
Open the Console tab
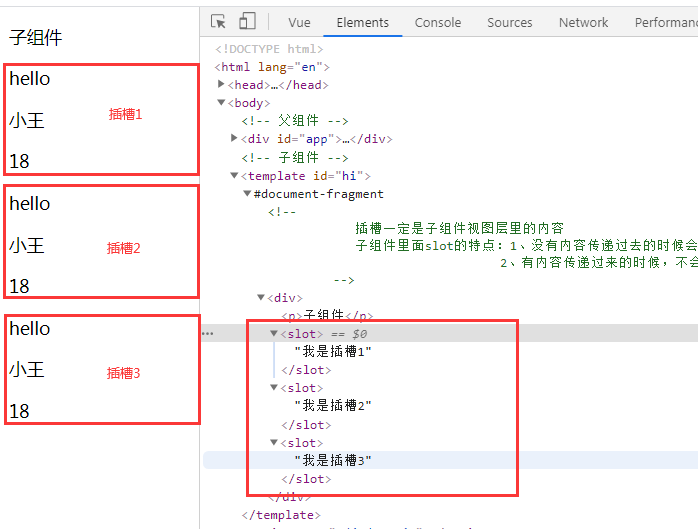point(438,22)
